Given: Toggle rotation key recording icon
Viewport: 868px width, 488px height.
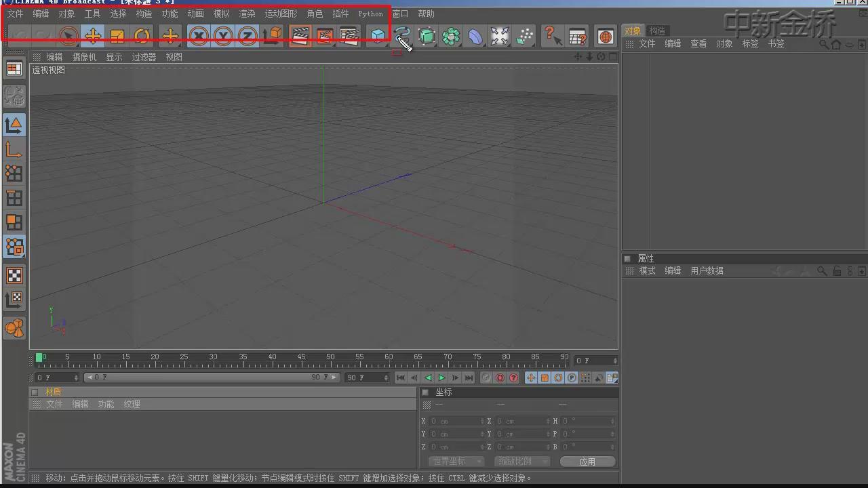Looking at the screenshot, I should [x=558, y=378].
